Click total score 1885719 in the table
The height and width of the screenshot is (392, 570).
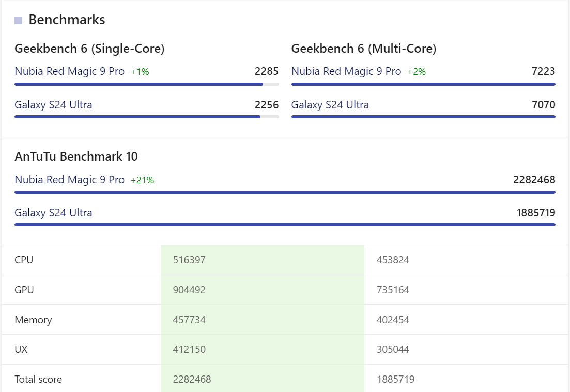pos(395,379)
